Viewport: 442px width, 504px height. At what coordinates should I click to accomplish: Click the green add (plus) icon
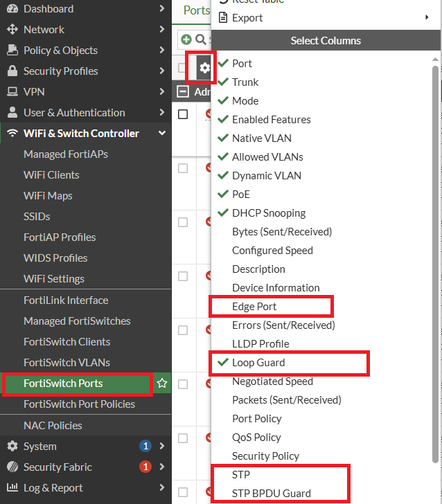click(x=186, y=39)
